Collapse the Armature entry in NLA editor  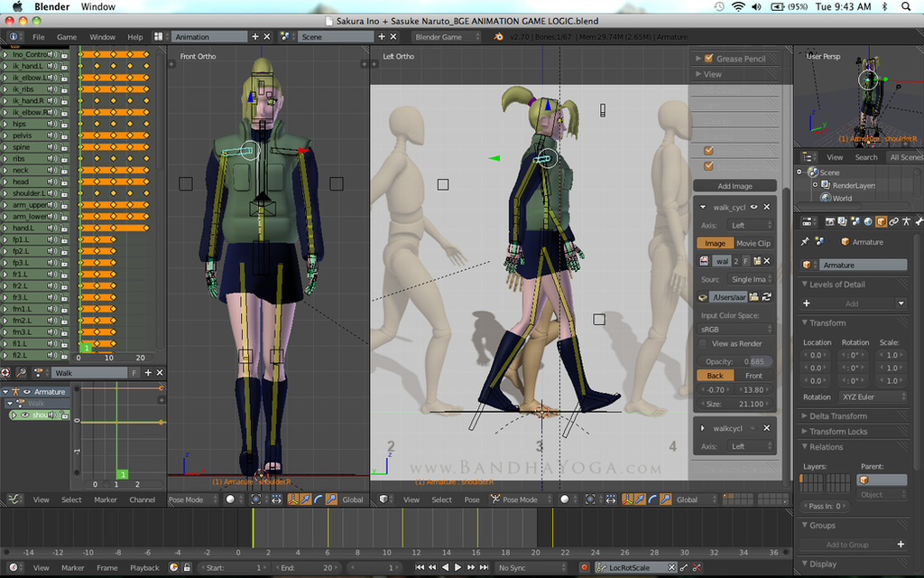[5, 392]
